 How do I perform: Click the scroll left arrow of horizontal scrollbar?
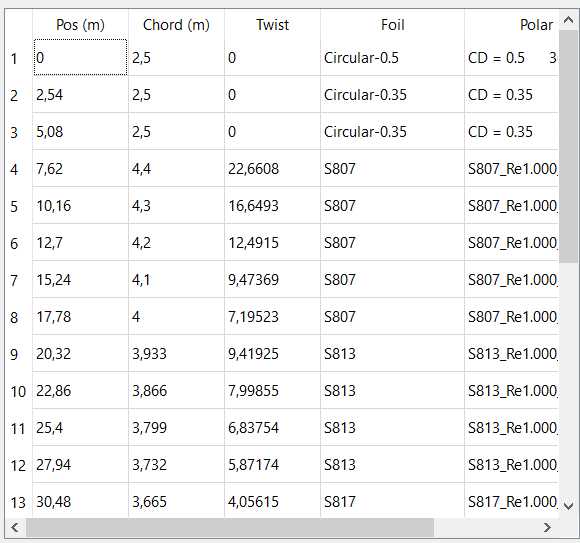(15, 527)
